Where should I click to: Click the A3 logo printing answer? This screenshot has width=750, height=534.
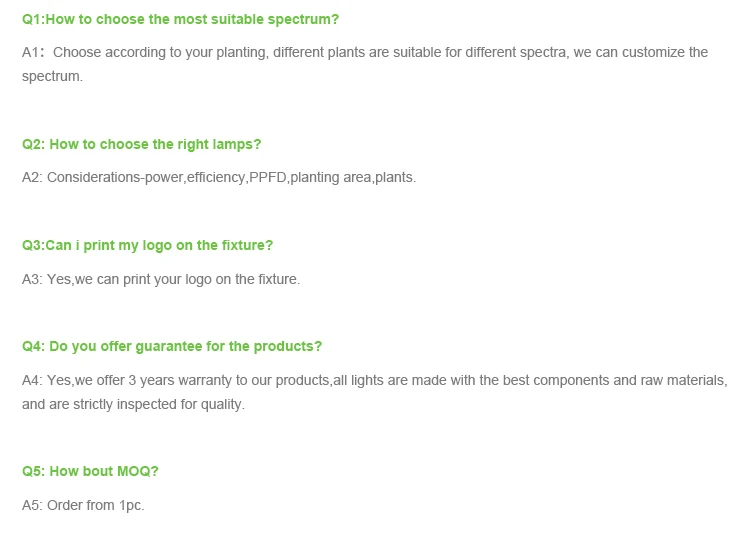tap(161, 279)
